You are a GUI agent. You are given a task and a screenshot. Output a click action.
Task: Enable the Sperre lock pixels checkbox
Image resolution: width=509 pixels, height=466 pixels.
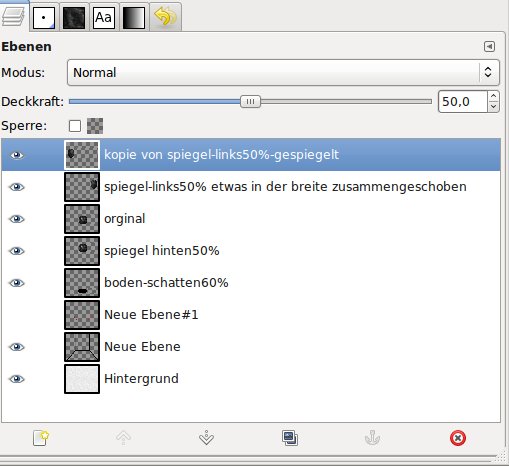(75, 126)
